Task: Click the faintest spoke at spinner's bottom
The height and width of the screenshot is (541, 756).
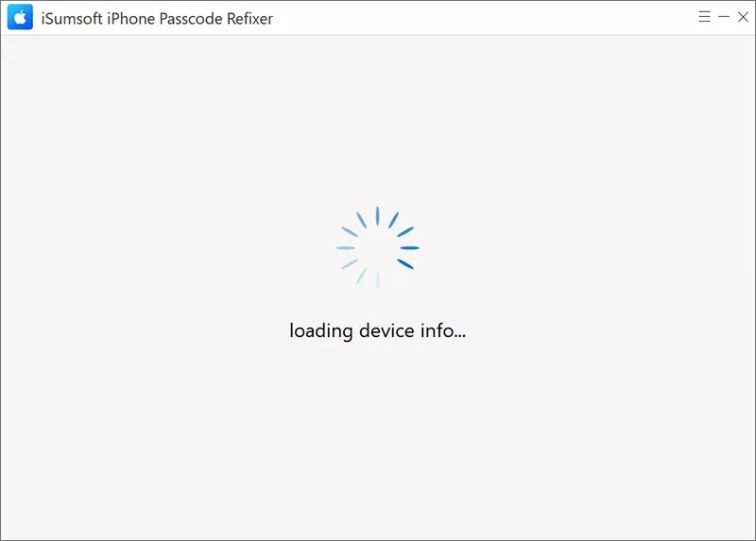Action: click(x=377, y=280)
